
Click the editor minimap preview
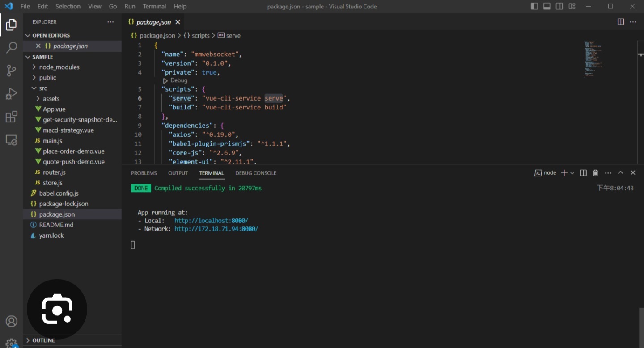pyautogui.click(x=593, y=59)
